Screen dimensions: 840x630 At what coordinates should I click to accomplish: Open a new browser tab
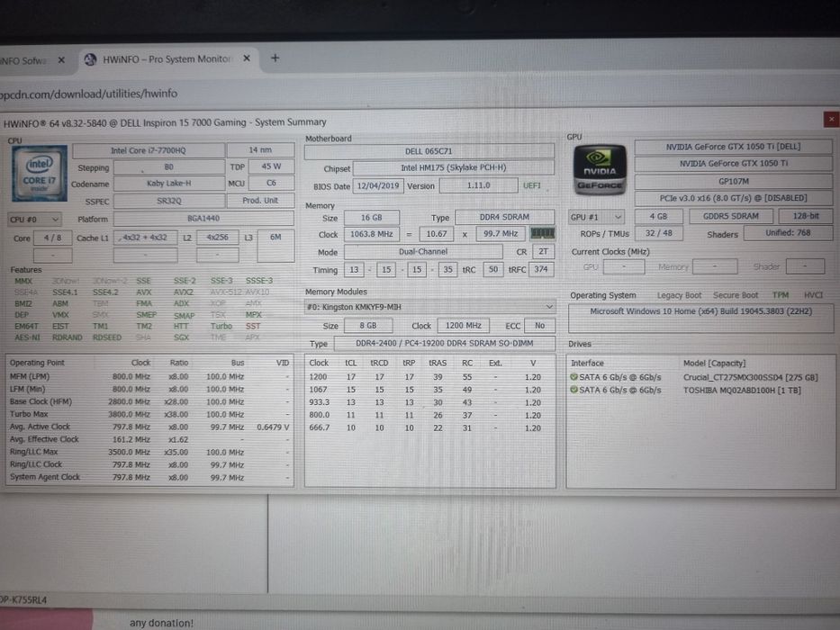point(275,58)
